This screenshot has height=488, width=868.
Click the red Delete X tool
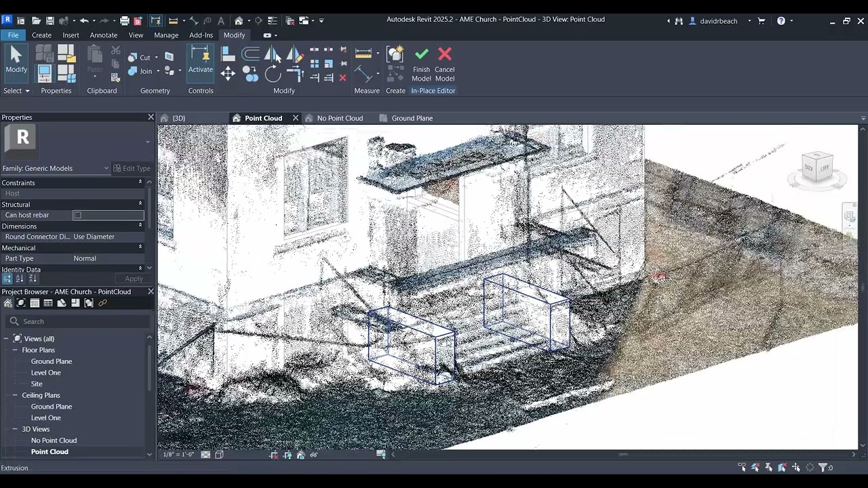(x=342, y=78)
